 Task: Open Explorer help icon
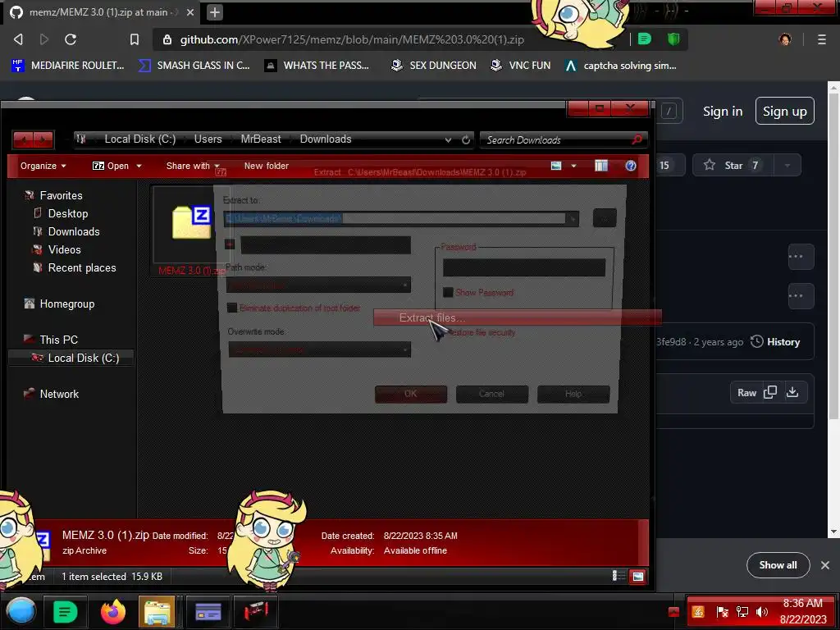click(x=631, y=166)
